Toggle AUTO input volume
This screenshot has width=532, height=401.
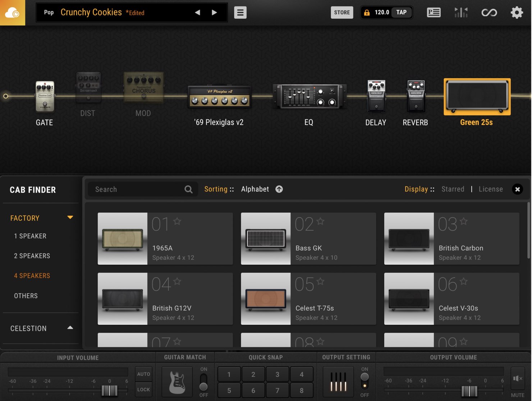(143, 374)
